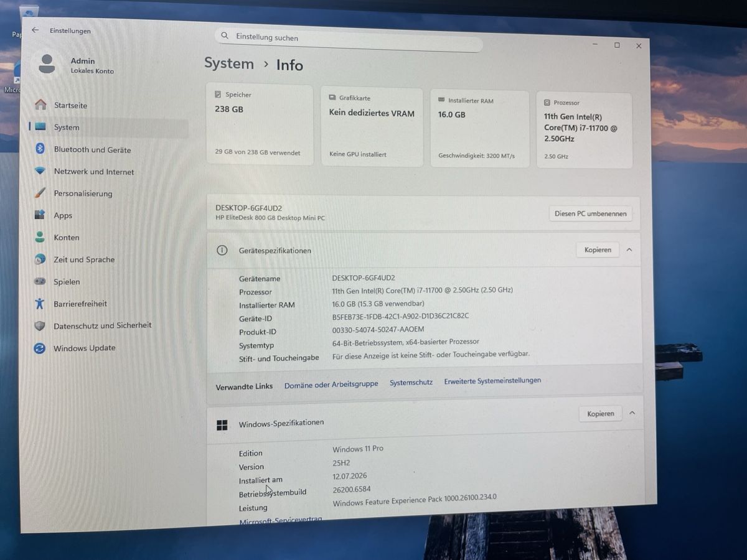Click the Barrierefreiheit accessibility icon
Viewport: 747px width, 560px height.
point(40,304)
